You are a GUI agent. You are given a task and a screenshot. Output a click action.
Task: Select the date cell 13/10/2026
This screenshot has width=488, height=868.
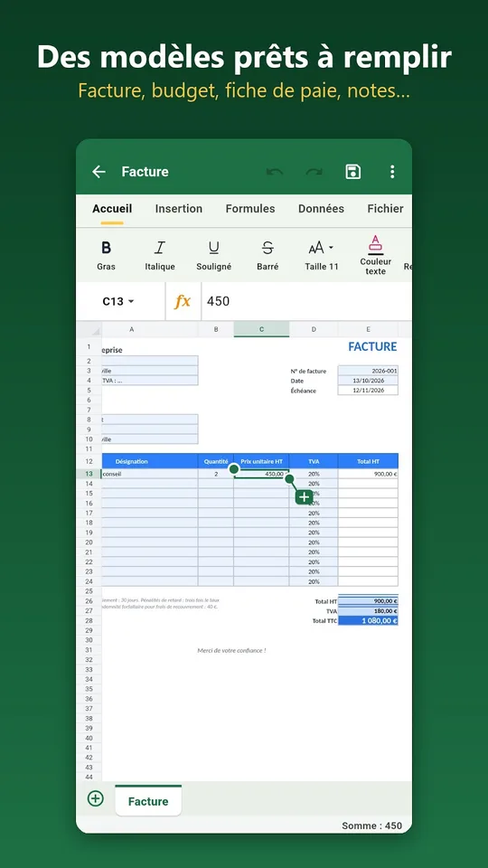pos(368,381)
